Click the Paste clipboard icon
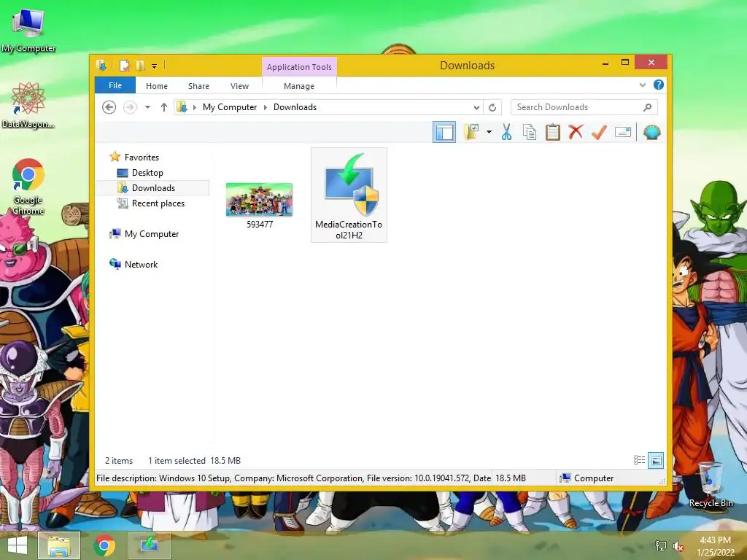This screenshot has width=747, height=560. tap(553, 132)
